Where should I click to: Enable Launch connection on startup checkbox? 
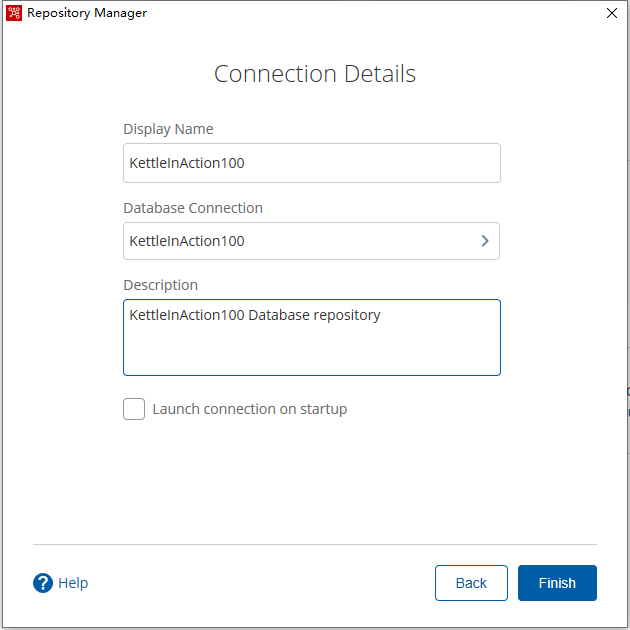pos(134,409)
